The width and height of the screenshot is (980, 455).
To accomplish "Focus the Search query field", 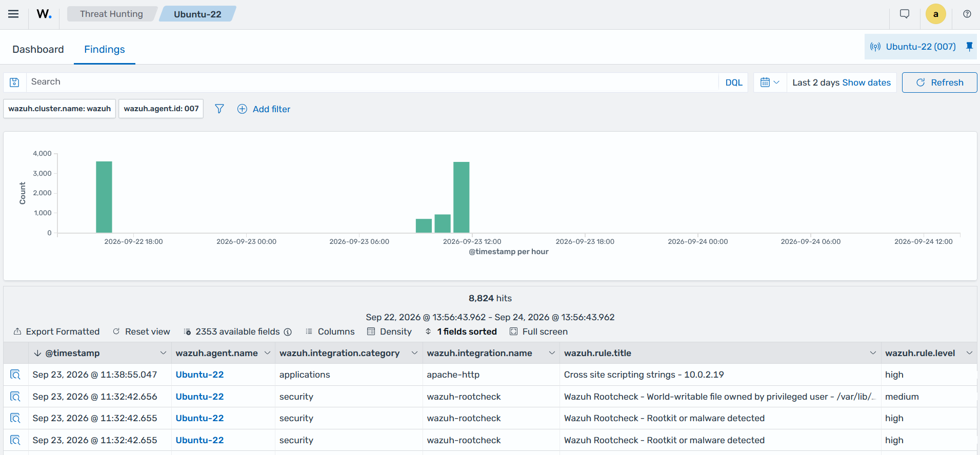I will (373, 82).
